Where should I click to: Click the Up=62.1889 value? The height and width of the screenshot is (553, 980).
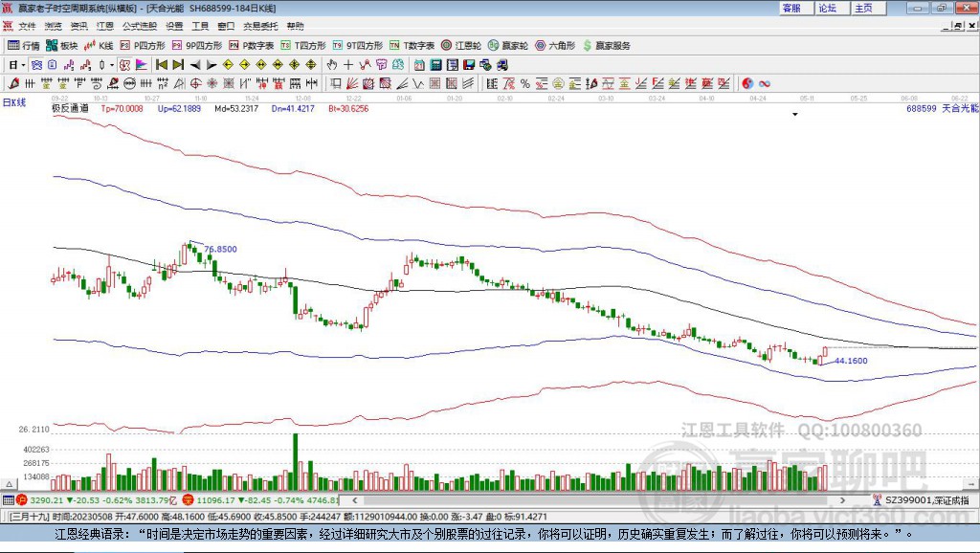pos(179,108)
